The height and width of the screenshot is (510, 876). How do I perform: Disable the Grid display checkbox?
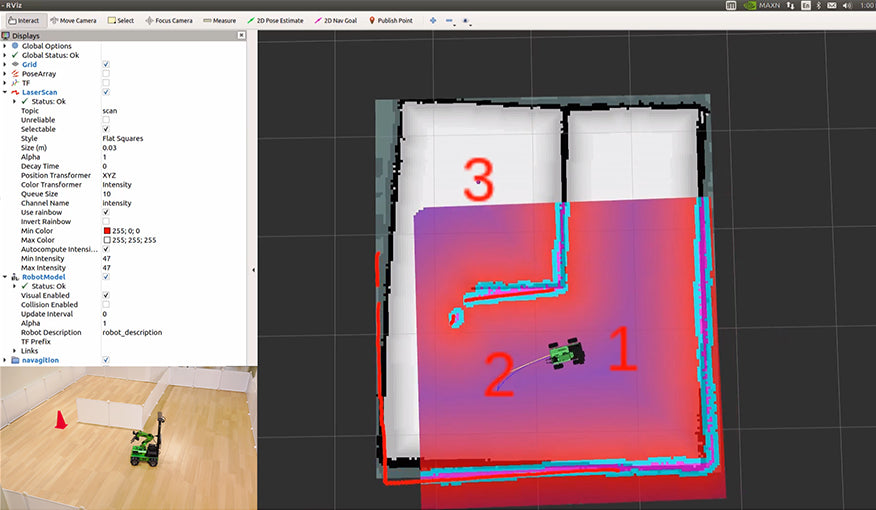106,64
